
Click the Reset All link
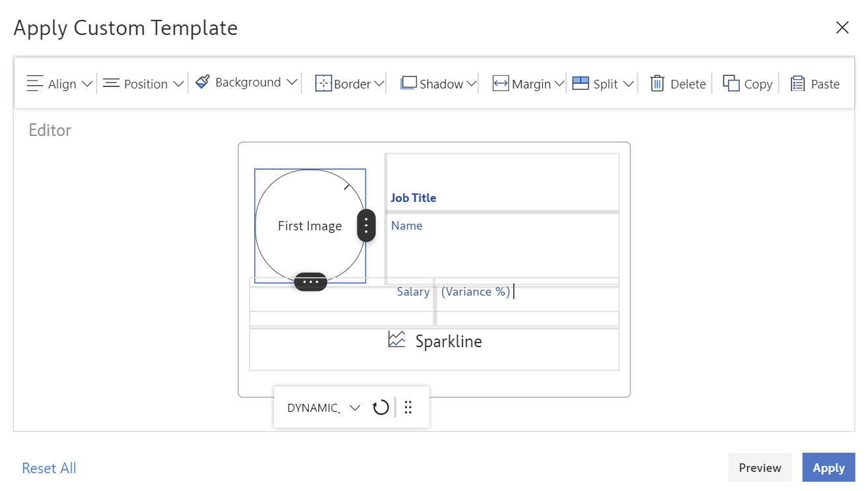click(x=49, y=468)
